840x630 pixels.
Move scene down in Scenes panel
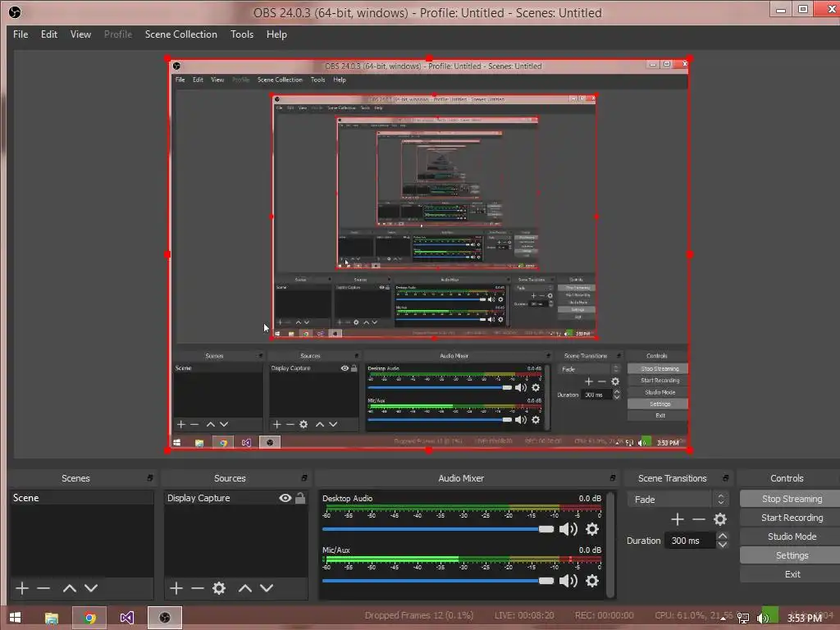(x=91, y=588)
